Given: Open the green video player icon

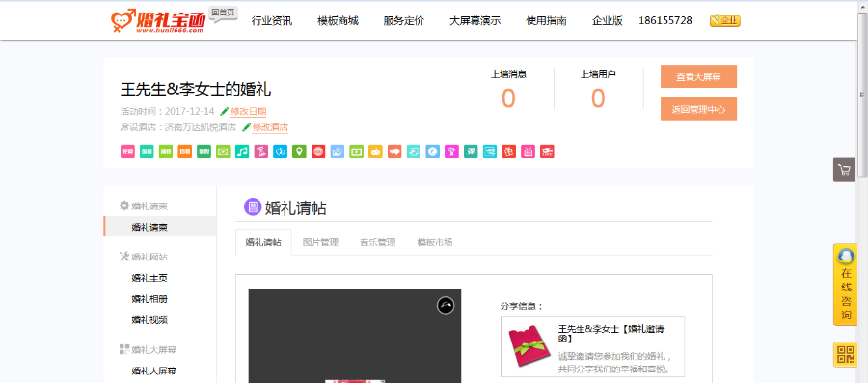Looking at the screenshot, I should coord(357,151).
